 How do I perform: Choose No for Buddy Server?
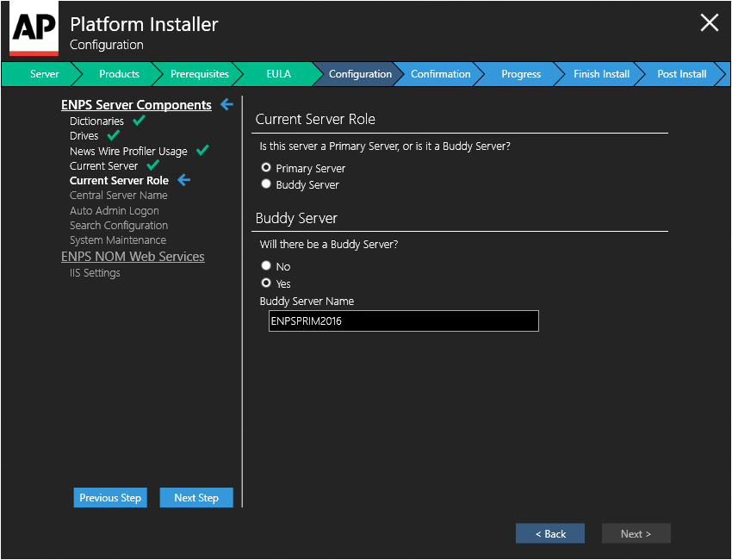point(266,265)
